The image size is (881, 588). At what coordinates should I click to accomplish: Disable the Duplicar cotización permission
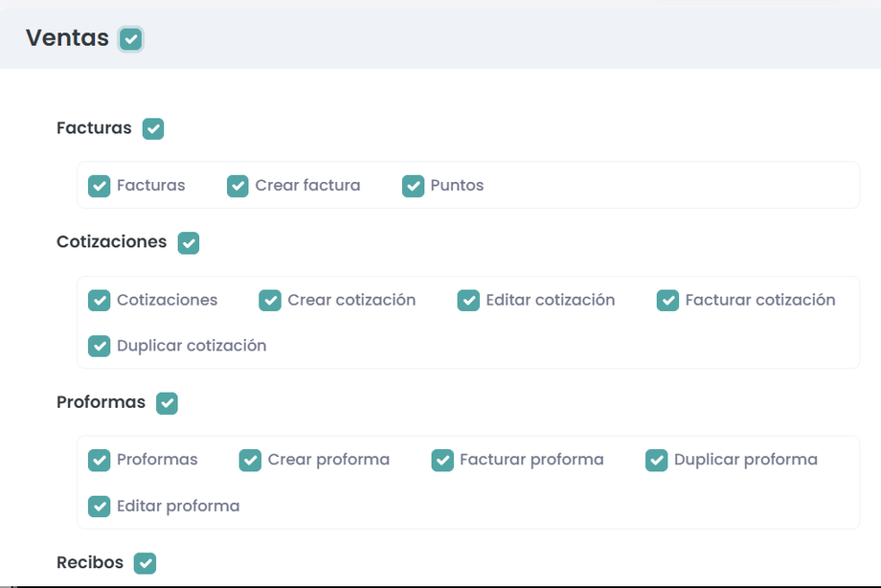point(100,346)
